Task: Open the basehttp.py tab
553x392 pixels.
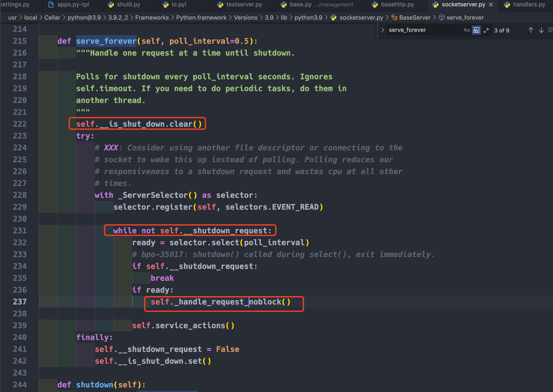Action: (x=397, y=5)
